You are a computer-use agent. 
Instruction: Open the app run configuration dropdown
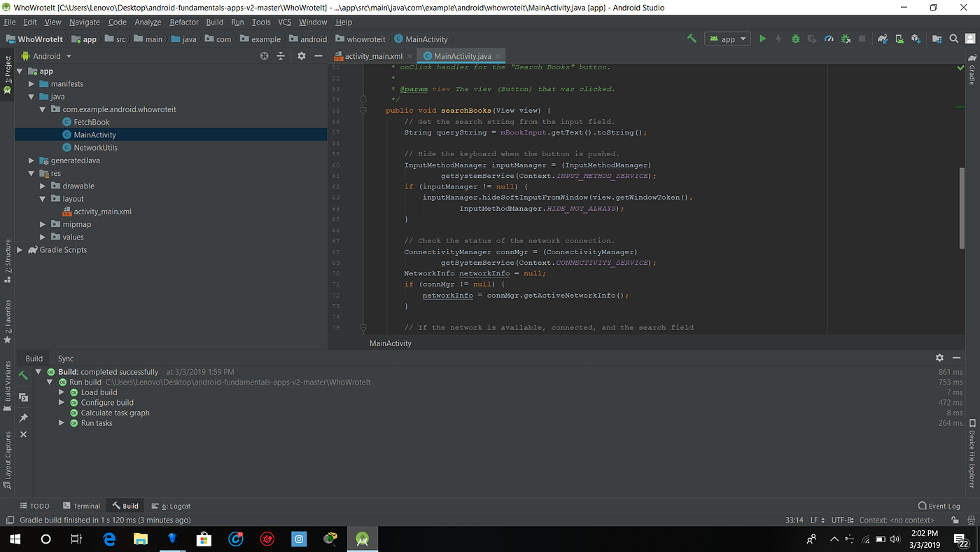pos(727,39)
